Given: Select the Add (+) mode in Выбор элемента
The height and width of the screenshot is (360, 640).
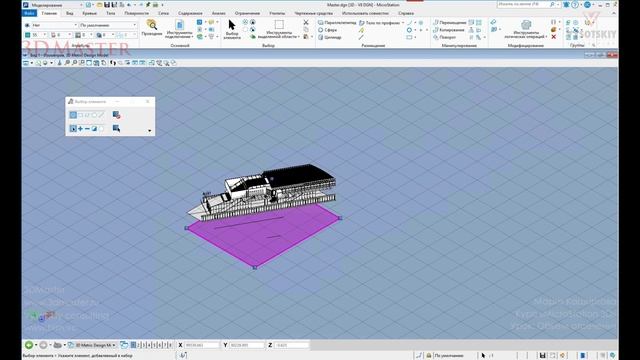Looking at the screenshot, I should (x=80, y=129).
